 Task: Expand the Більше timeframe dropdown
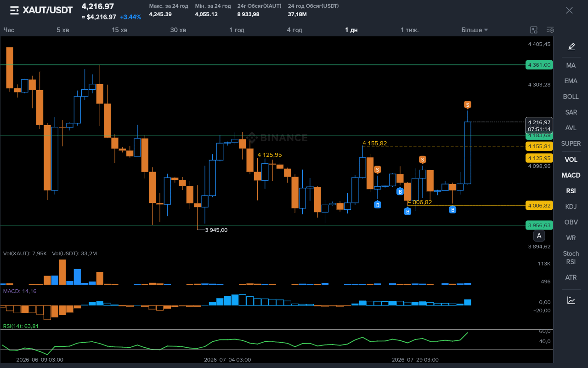pyautogui.click(x=475, y=30)
